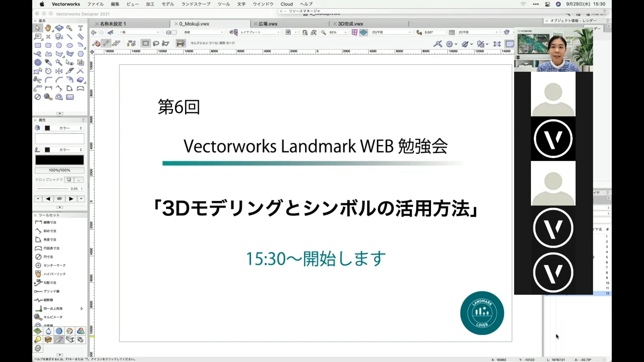The image size is (644, 362).
Task: Switch to the 広場.vwx tab
Action: point(268,24)
